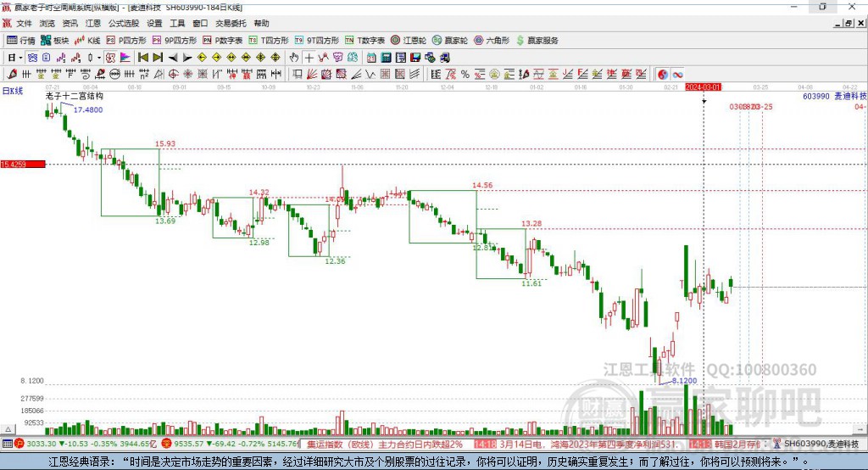868x470 pixels.
Task: Select the percent % line tool
Action: (x=465, y=75)
